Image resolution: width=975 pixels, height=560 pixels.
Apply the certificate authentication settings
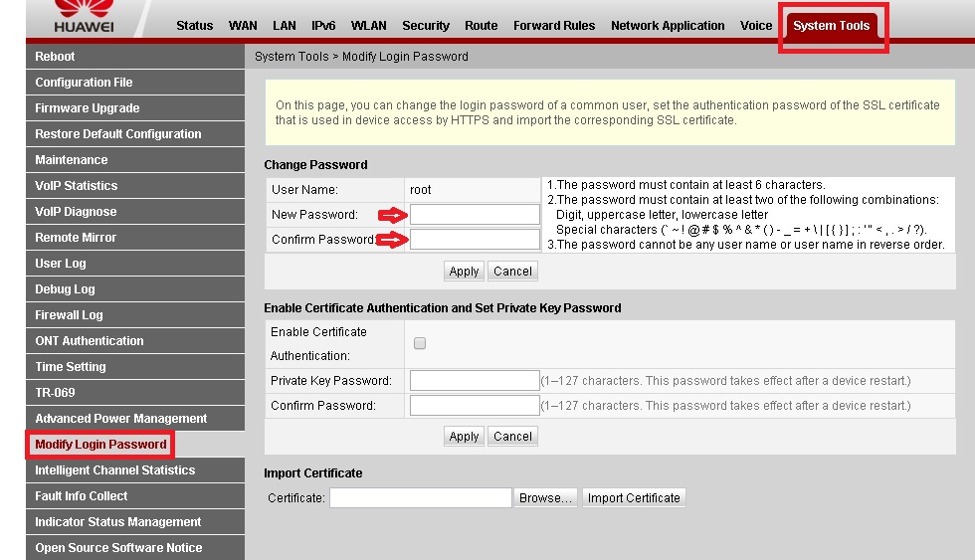coord(464,437)
